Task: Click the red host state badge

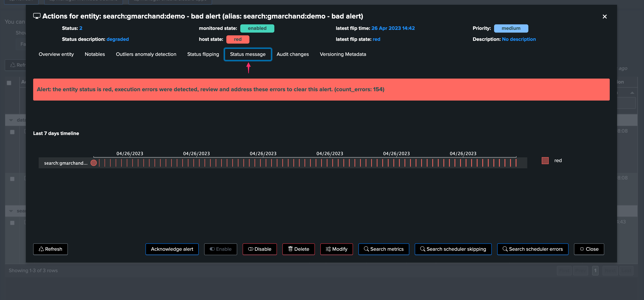Action: coord(238,39)
